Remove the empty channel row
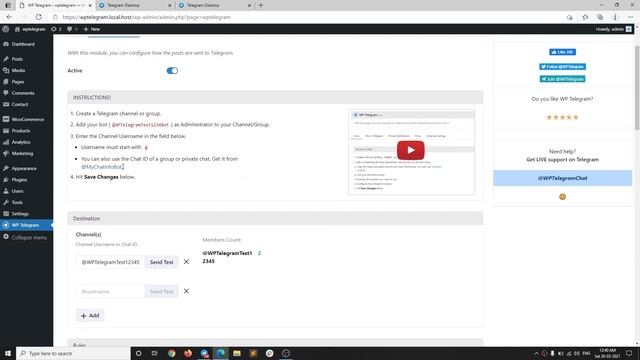640x360 pixels. [x=186, y=291]
